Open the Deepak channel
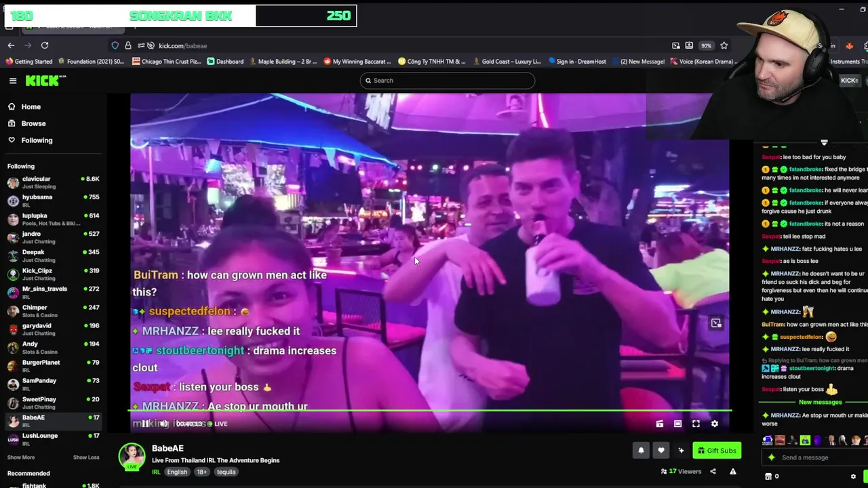Screen dimensions: 868x488 (x=53, y=256)
